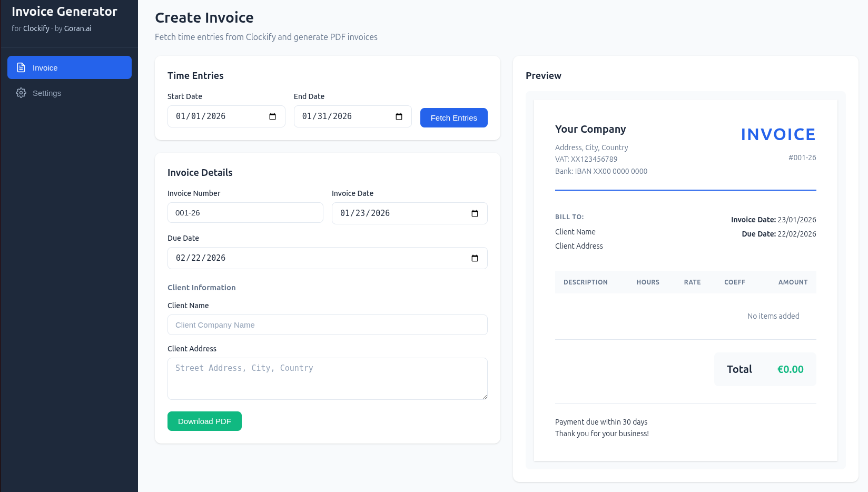
Task: Click the invoice Total amount in preview
Action: (x=790, y=369)
